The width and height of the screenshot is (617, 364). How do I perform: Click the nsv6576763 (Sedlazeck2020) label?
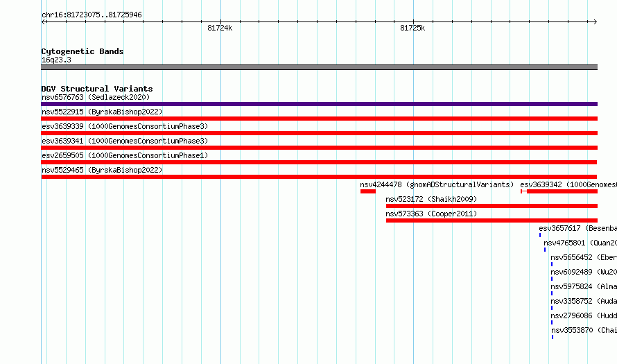[96, 97]
